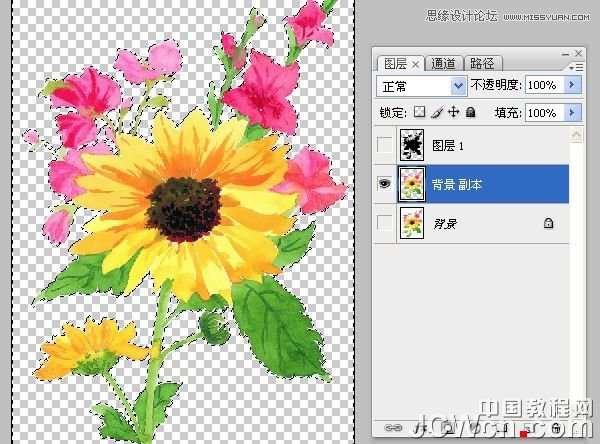Open the layers panel flyout menu icon
This screenshot has width=600, height=444.
[576, 66]
